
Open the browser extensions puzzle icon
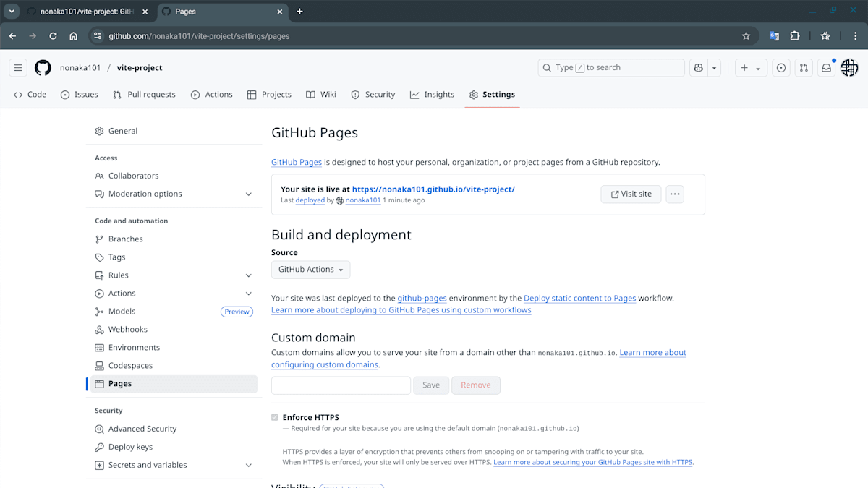(794, 36)
